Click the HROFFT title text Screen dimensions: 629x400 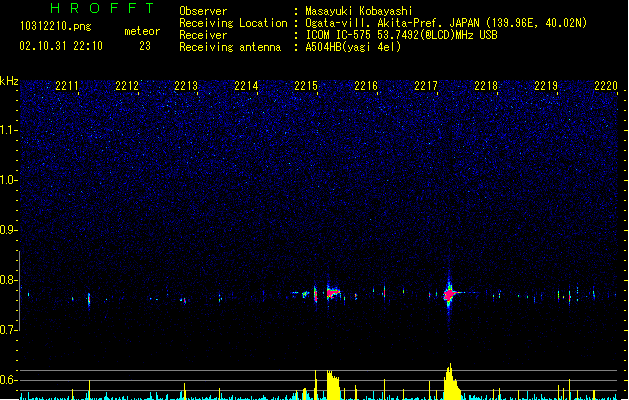(102, 8)
